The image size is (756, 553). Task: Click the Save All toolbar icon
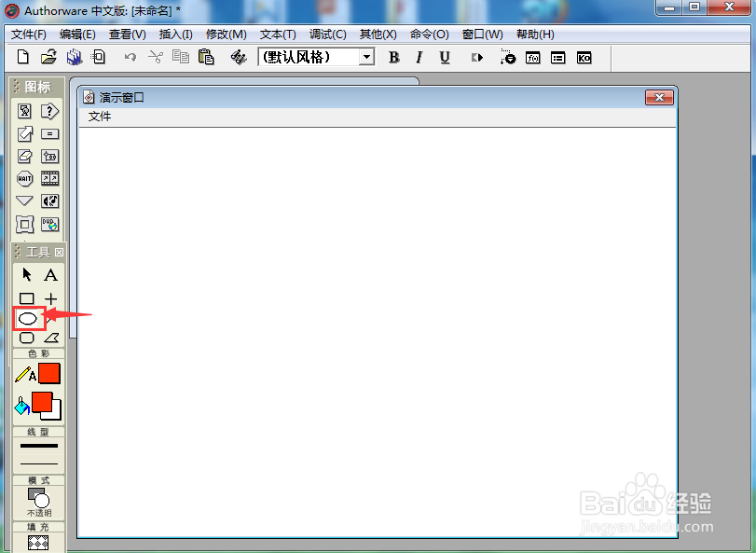75,58
